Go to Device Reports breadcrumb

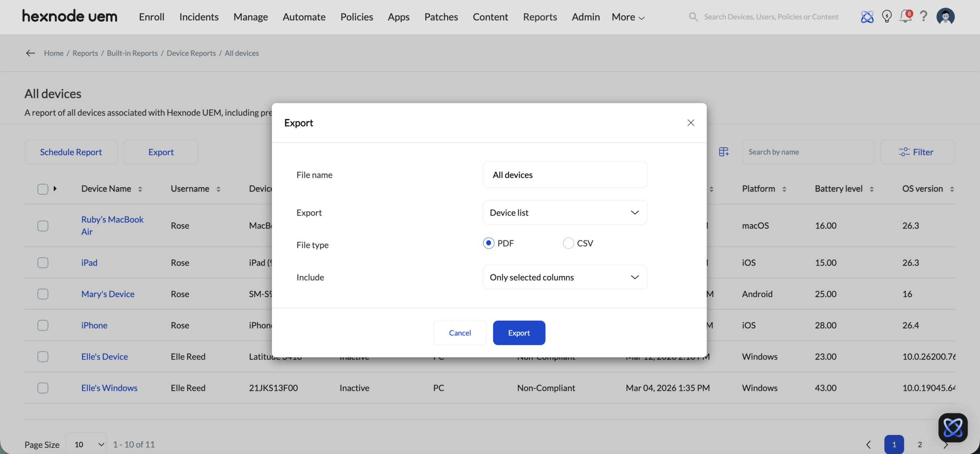pyautogui.click(x=191, y=53)
